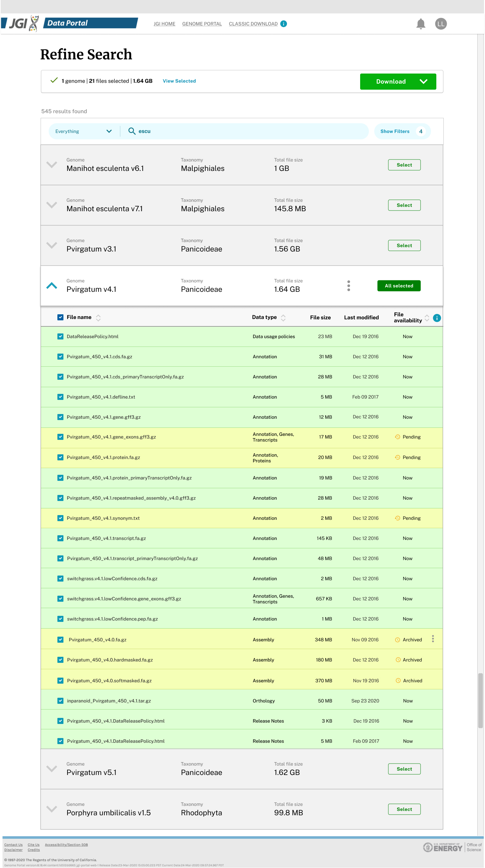Click Credits footer link
Screen dimensions: 485x868
(34, 850)
